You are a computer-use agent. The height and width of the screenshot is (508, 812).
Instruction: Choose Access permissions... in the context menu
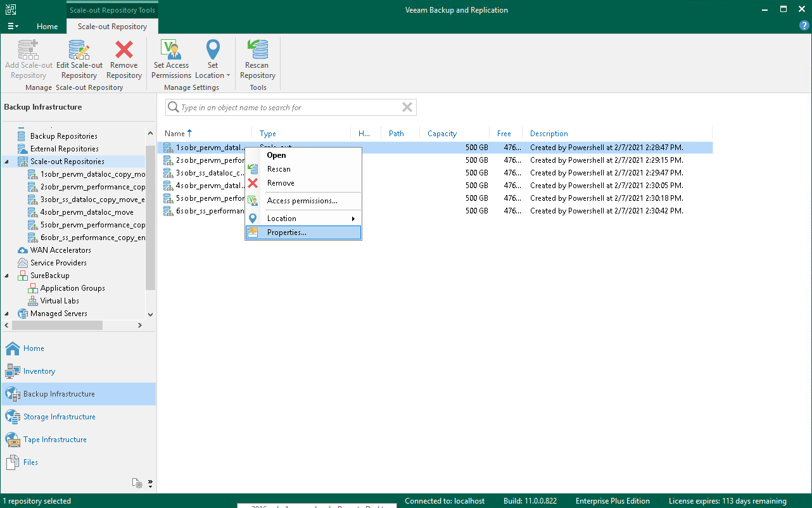pyautogui.click(x=303, y=201)
